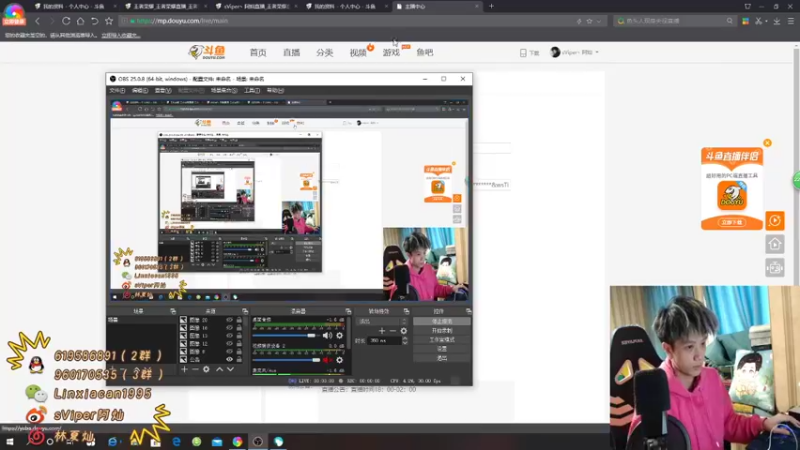Toggle visibility of third OBS source row

click(229, 336)
